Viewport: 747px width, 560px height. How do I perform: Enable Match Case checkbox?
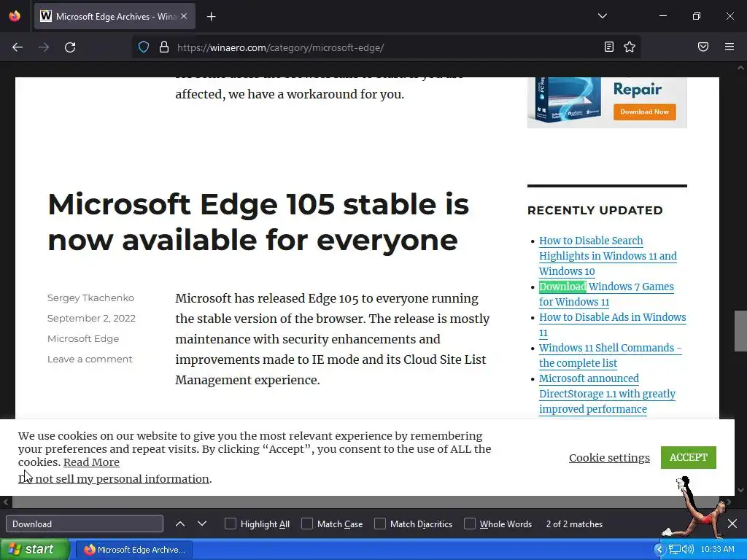click(307, 524)
